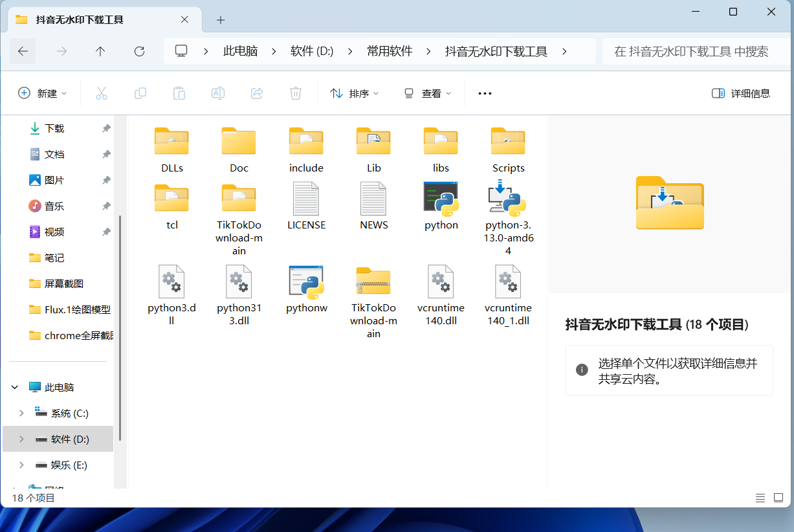Click 软件 (D:) in the address bar
The width and height of the screenshot is (794, 532).
coord(312,51)
